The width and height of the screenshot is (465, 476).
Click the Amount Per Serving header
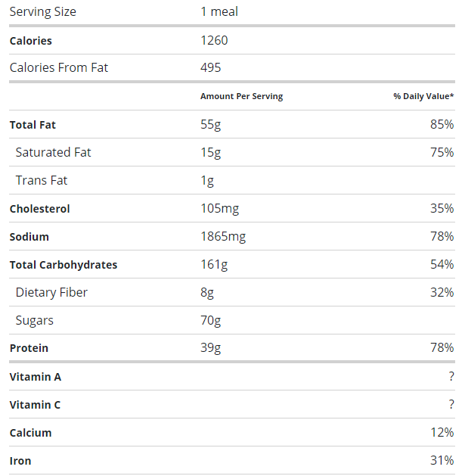pyautogui.click(x=241, y=97)
